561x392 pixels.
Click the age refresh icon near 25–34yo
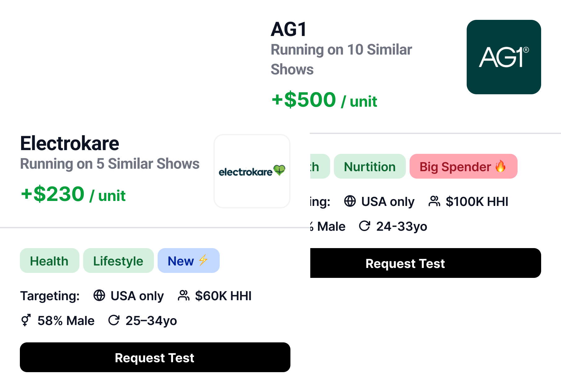tap(114, 320)
